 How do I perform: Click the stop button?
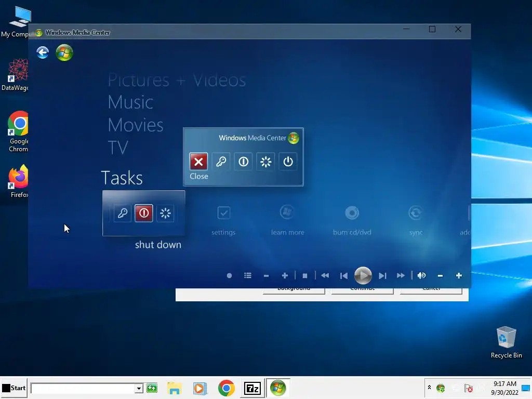(305, 276)
